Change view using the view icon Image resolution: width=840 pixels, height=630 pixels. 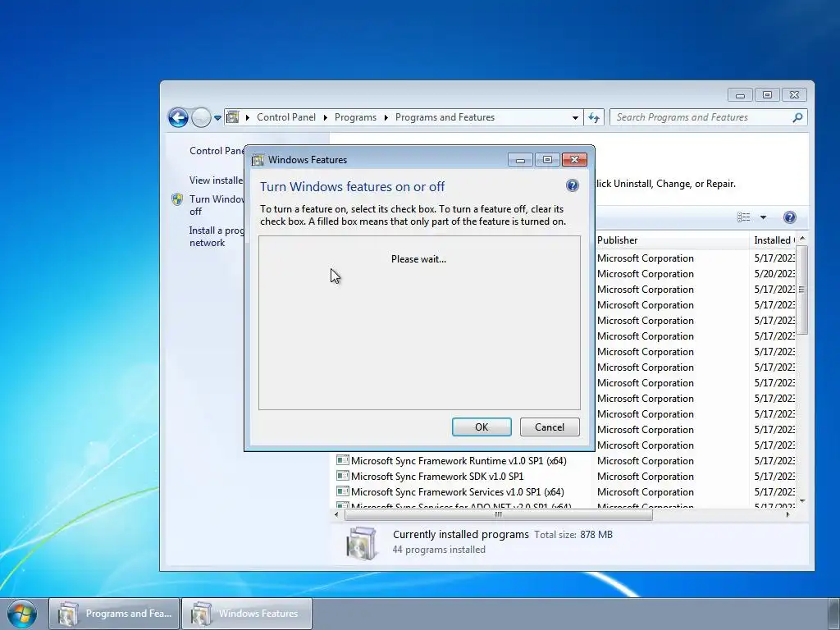tap(743, 217)
